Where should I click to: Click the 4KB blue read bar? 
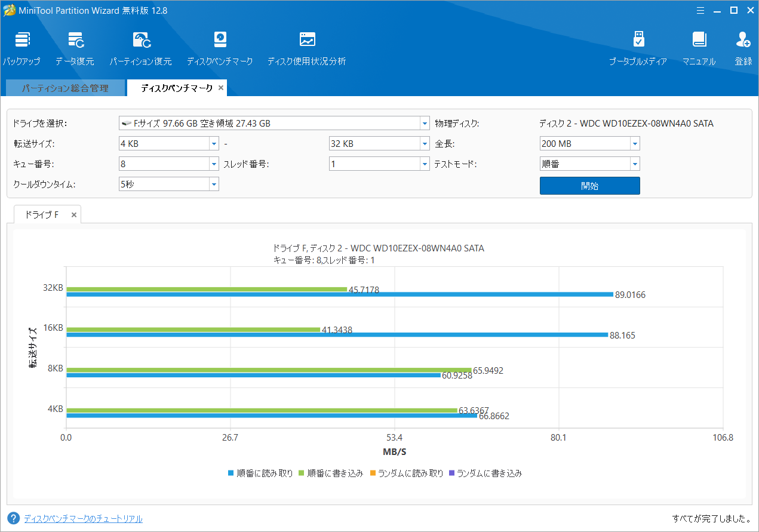(x=272, y=416)
